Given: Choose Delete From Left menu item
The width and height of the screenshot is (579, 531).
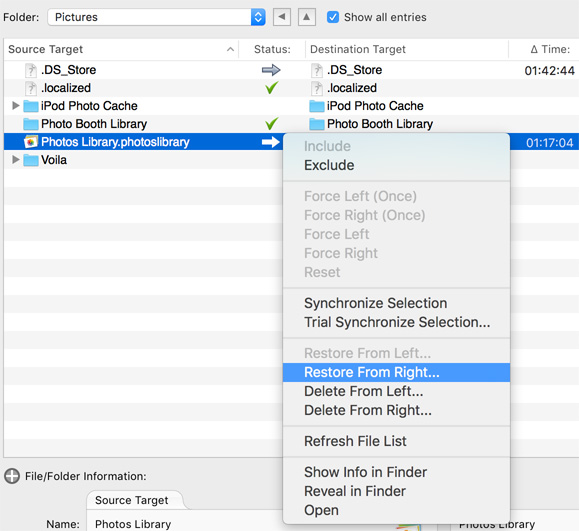Looking at the screenshot, I should point(396,391).
